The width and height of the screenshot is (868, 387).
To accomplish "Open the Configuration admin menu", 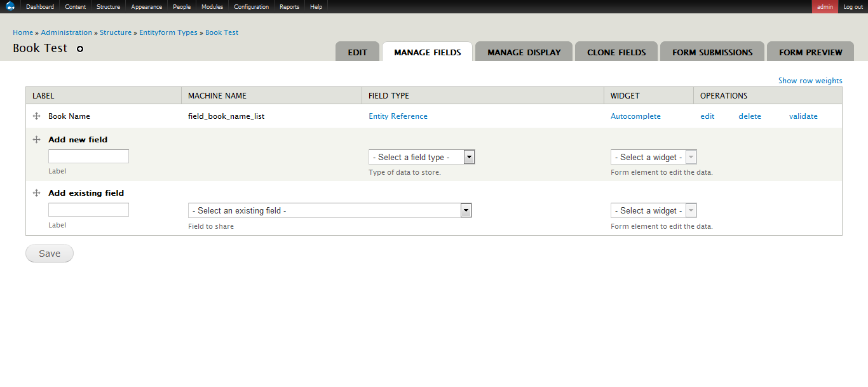I will pos(251,6).
